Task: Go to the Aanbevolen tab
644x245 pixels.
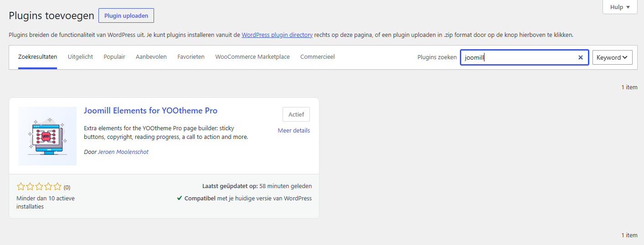Action: pyautogui.click(x=151, y=57)
